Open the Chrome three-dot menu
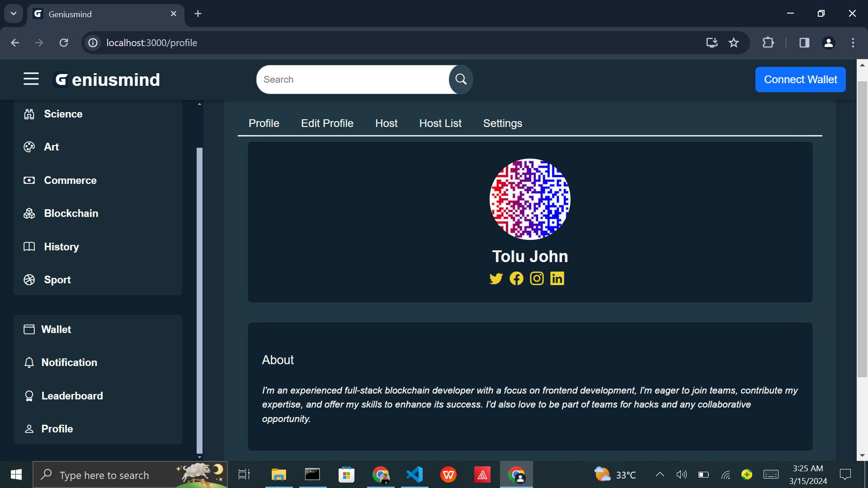Viewport: 868px width, 488px height. pyautogui.click(x=853, y=43)
